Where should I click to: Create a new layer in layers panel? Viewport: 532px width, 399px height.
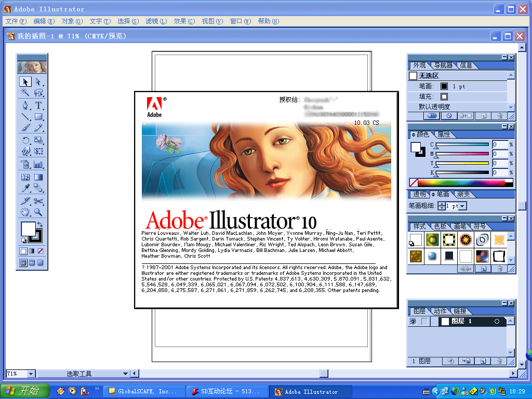[x=483, y=362]
